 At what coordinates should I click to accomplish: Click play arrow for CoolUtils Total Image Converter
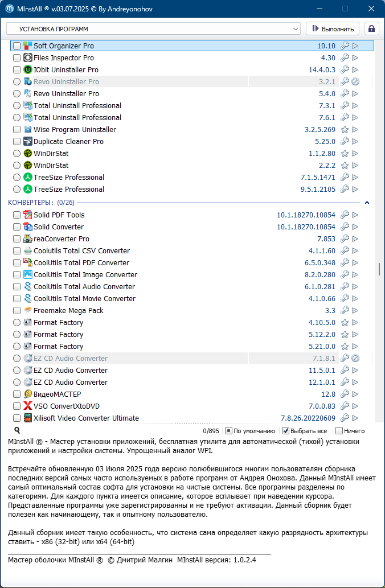355,275
